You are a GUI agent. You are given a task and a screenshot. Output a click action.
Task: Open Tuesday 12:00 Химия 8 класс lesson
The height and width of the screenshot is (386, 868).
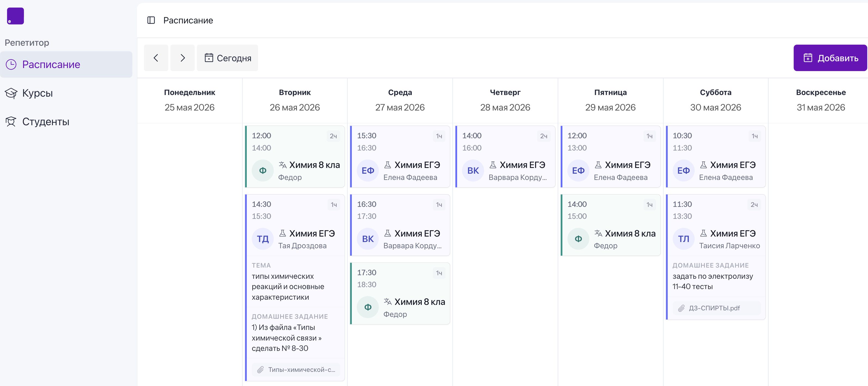(x=295, y=157)
